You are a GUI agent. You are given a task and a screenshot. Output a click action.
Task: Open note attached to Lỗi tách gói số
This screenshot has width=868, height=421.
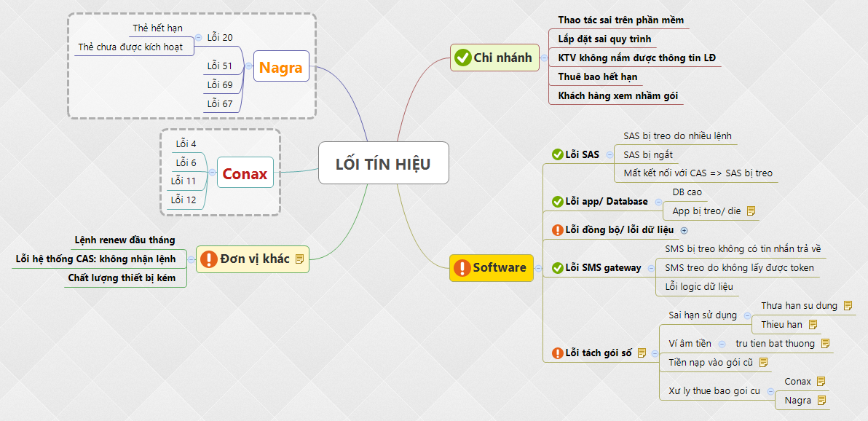point(642,353)
